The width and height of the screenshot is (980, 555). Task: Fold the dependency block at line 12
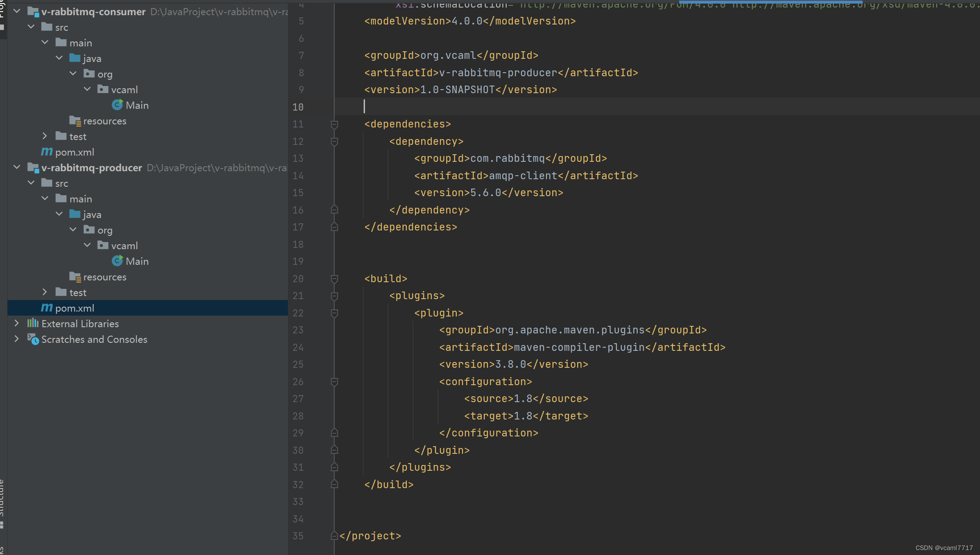334,142
